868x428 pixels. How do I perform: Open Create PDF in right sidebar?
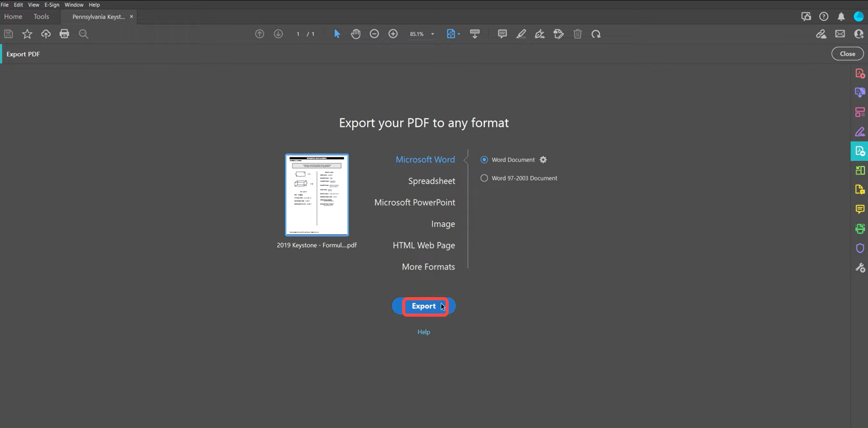pos(860,74)
